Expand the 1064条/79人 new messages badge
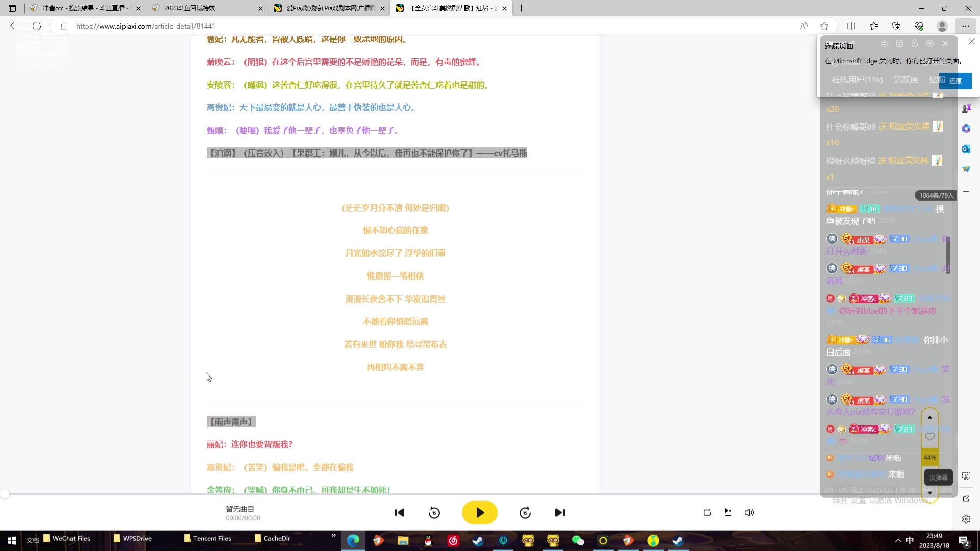 [936, 195]
